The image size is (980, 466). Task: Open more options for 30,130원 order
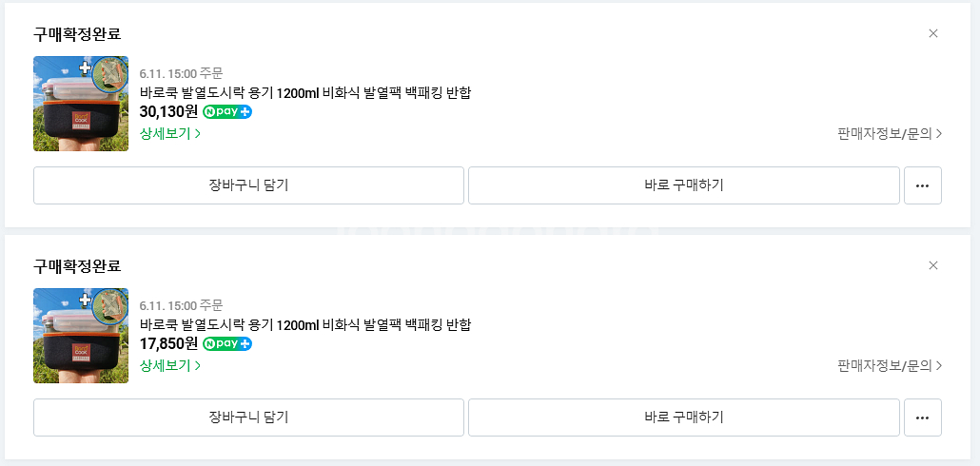click(x=922, y=185)
